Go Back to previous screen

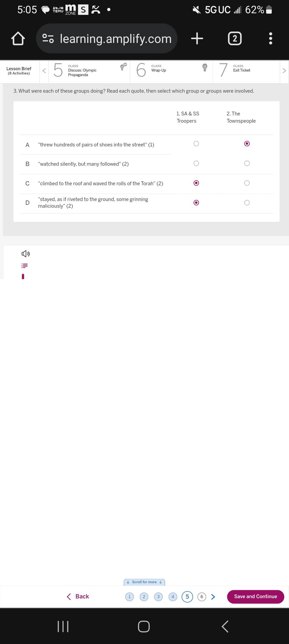pyautogui.click(x=78, y=596)
